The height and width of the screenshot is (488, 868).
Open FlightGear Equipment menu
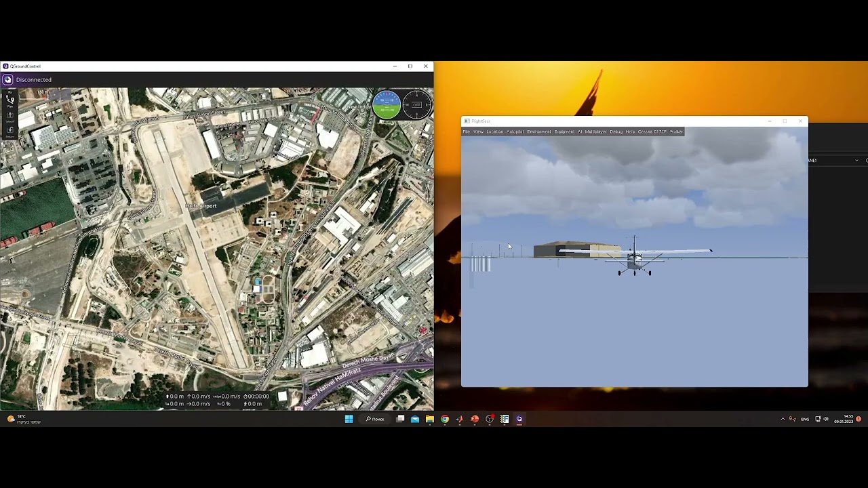pyautogui.click(x=564, y=131)
